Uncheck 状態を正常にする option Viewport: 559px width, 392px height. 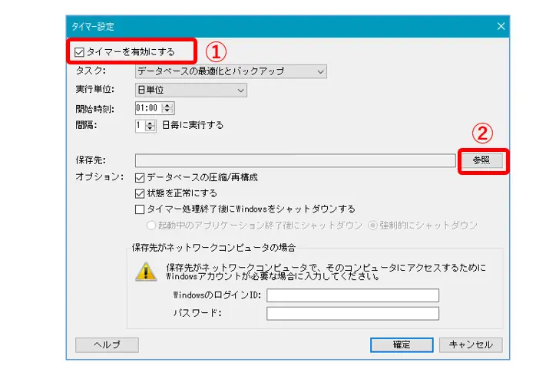[x=140, y=193]
